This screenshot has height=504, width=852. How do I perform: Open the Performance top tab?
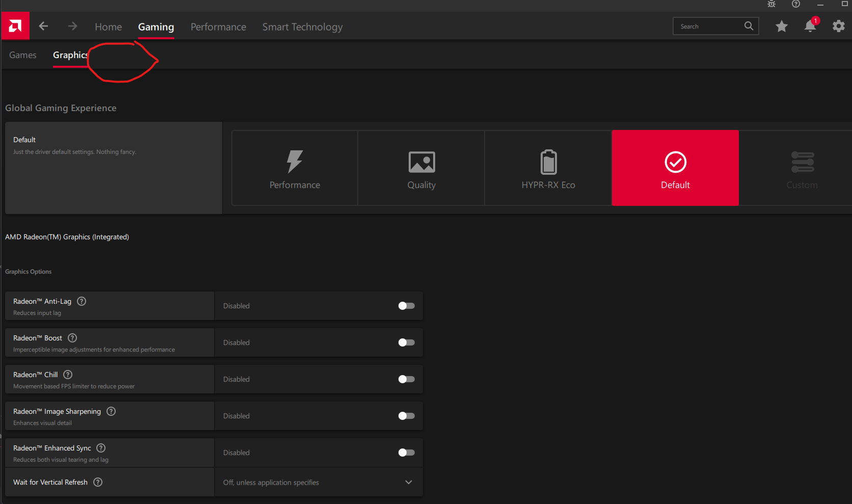(218, 27)
